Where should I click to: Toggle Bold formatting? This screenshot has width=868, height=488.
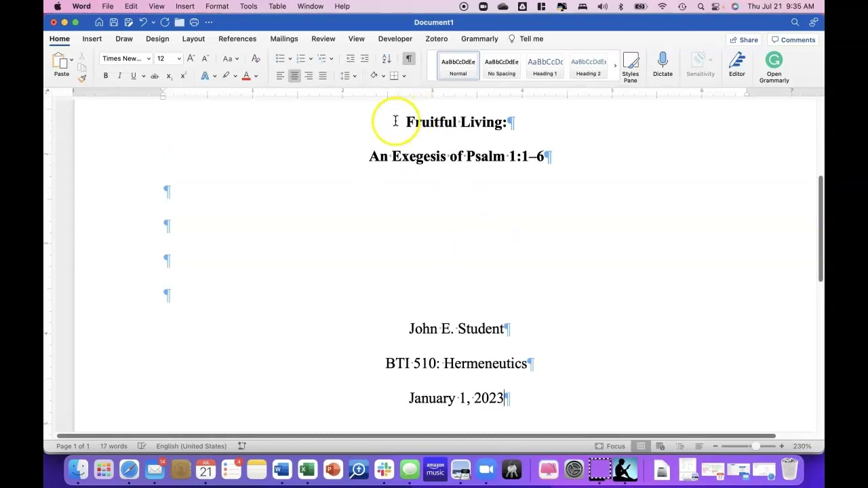click(105, 76)
